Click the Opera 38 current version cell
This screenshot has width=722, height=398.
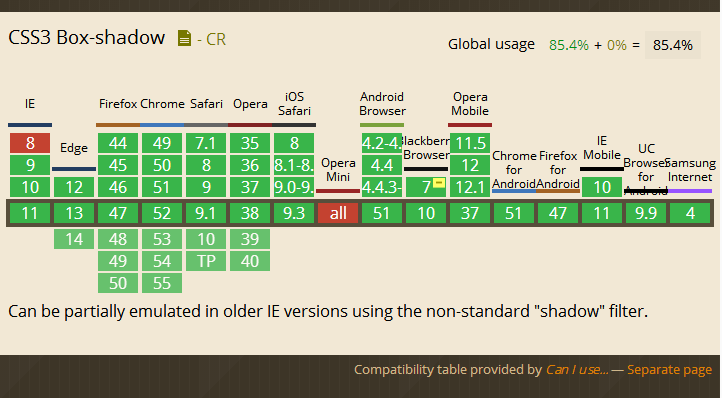[250, 213]
